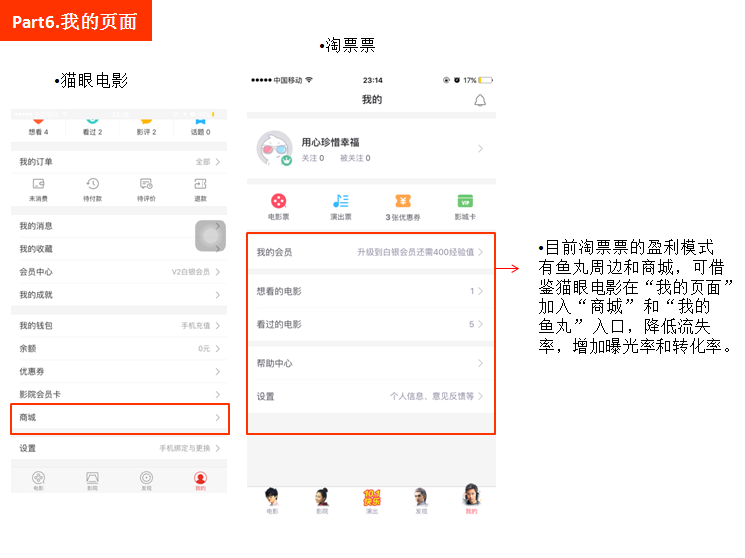The width and height of the screenshot is (745, 558).
Task: View 全部 orders in 我的订单
Action: tap(208, 162)
